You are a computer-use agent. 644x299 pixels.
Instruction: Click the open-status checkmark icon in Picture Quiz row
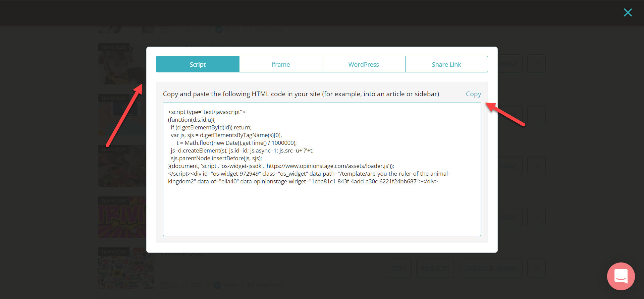(217, 285)
